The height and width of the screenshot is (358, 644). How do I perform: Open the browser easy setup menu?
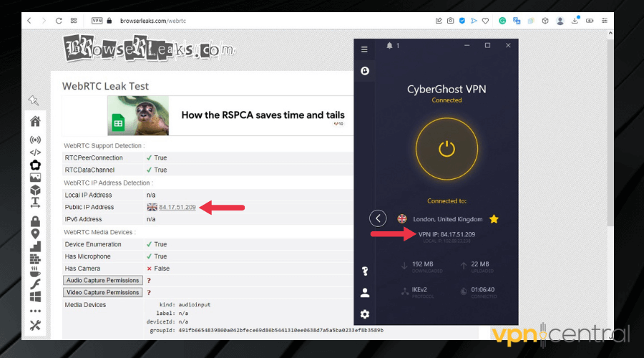click(605, 21)
